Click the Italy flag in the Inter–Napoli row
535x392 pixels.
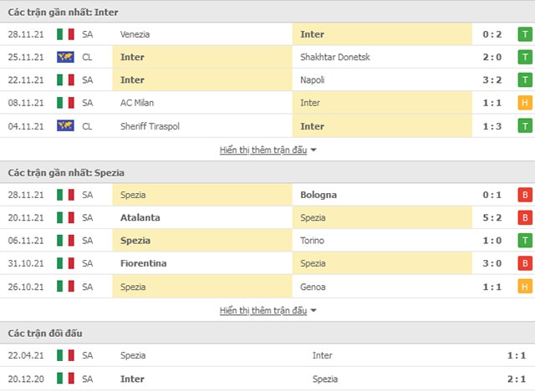click(x=65, y=80)
